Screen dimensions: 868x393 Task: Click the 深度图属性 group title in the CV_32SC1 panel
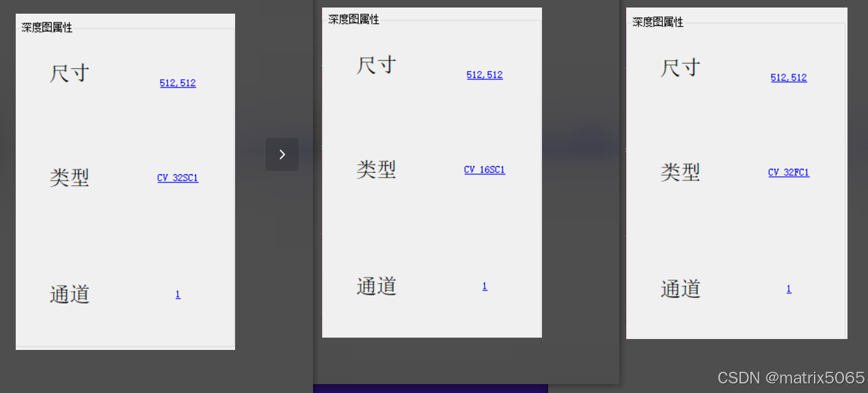[46, 27]
